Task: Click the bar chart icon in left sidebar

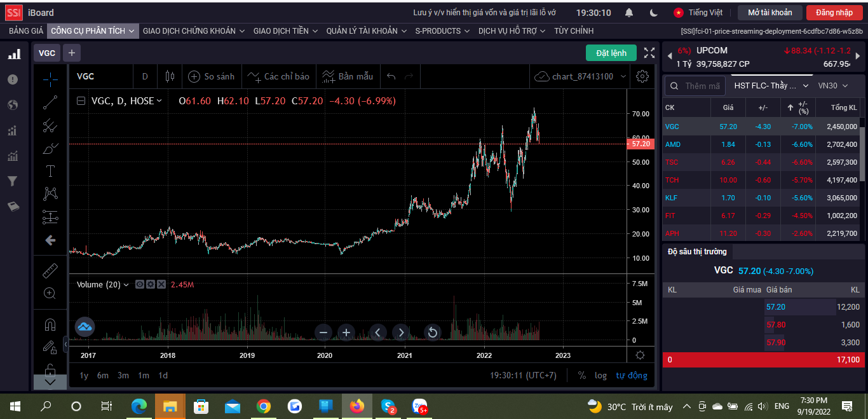Action: click(13, 55)
